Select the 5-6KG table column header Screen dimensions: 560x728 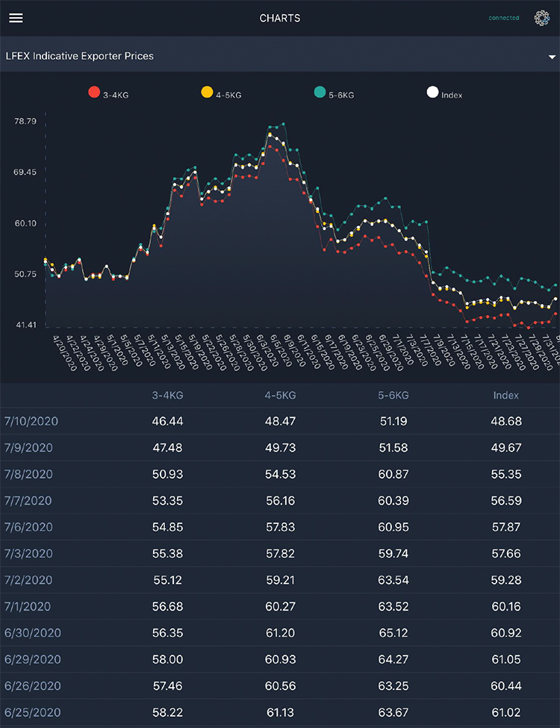point(393,396)
